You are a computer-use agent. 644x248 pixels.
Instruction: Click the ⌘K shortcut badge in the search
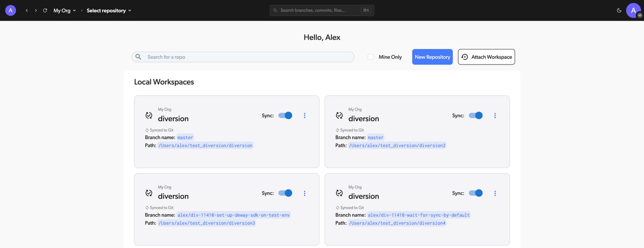(x=366, y=10)
